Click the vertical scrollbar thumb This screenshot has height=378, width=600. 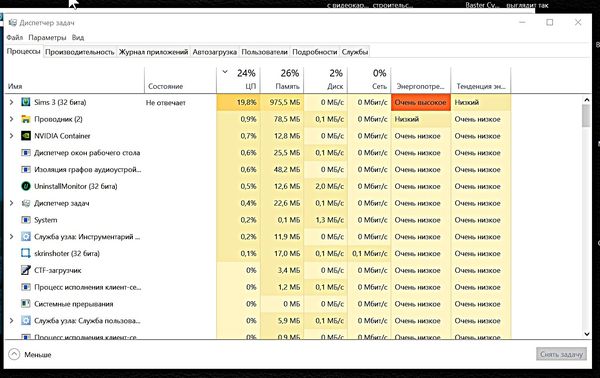pos(586,116)
